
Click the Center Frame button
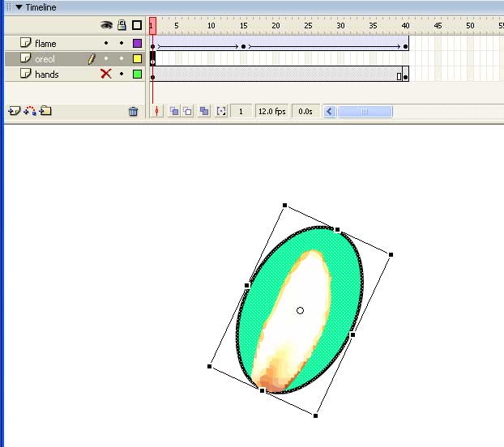[x=158, y=112]
